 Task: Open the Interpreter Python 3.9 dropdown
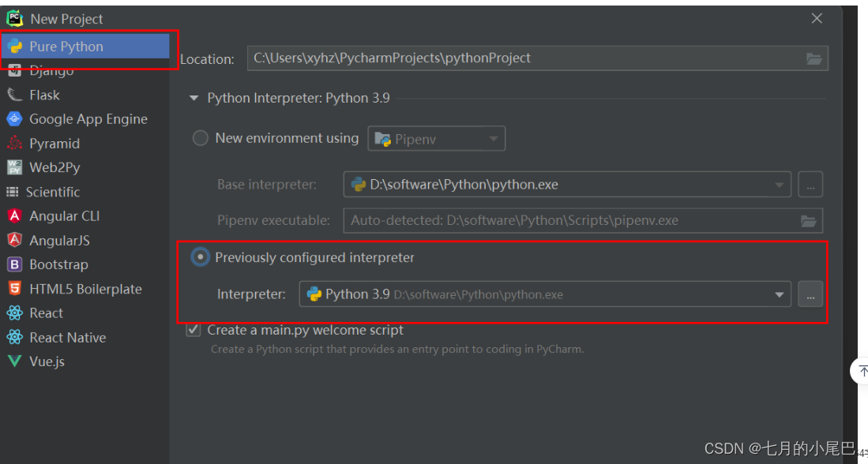click(545, 294)
